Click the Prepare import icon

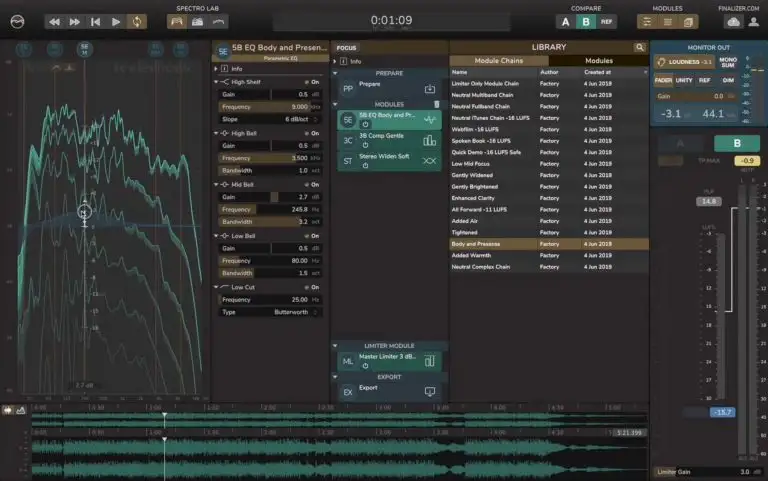[430, 89]
